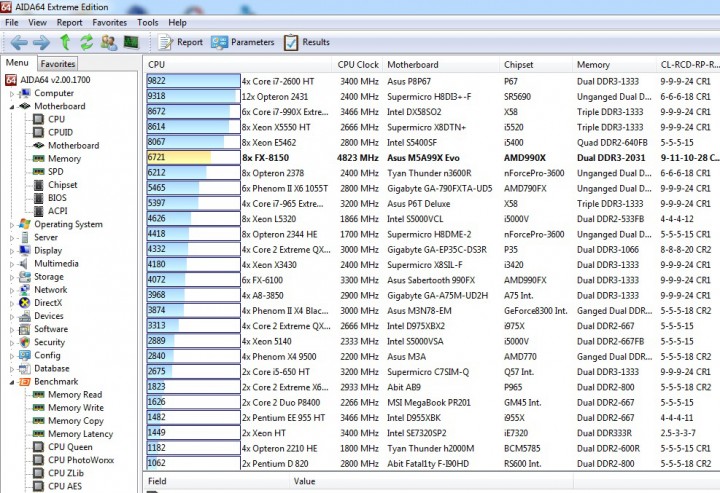The width and height of the screenshot is (720, 493).
Task: Open the CPU PhotoWorxx benchmark
Action: [81, 460]
